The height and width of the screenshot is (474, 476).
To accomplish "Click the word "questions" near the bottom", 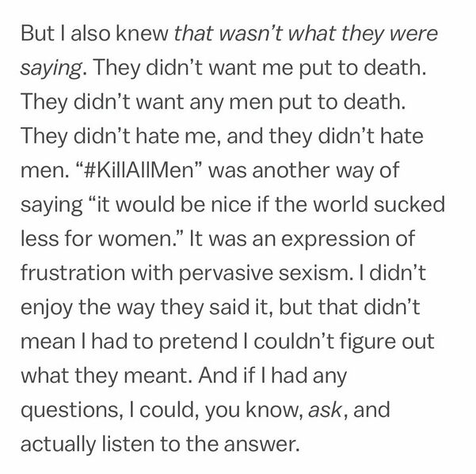I will point(70,411).
